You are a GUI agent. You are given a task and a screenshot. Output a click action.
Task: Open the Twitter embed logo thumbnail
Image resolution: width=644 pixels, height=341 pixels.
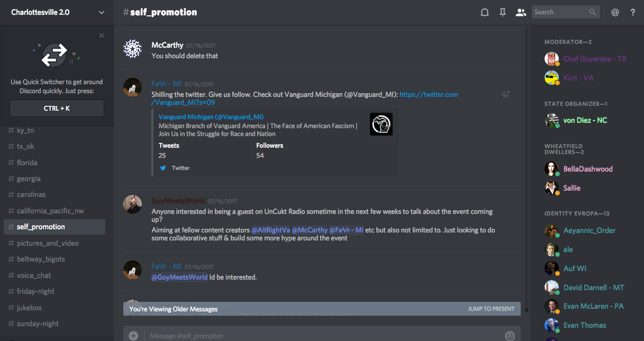click(x=381, y=124)
